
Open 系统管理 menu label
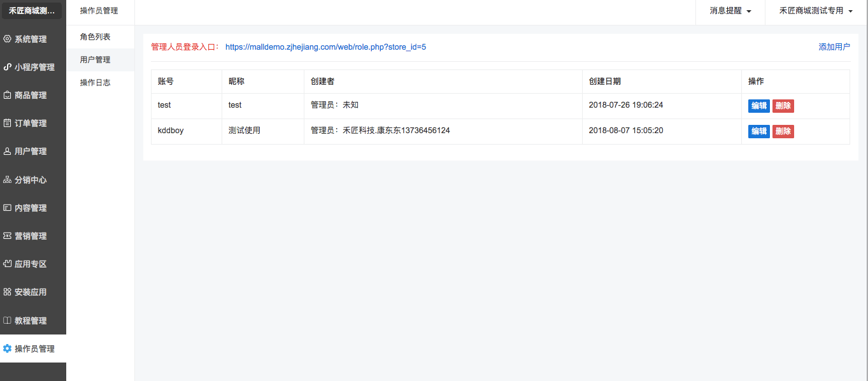(31, 39)
